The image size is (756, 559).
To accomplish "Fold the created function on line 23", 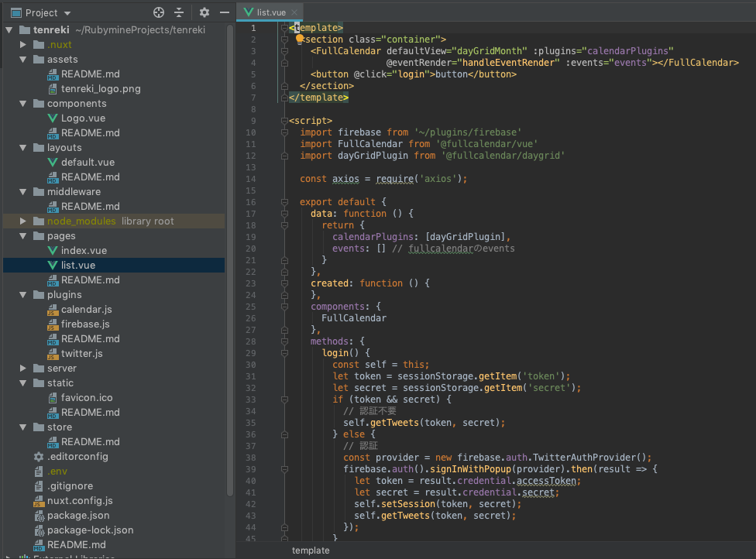I will point(284,283).
